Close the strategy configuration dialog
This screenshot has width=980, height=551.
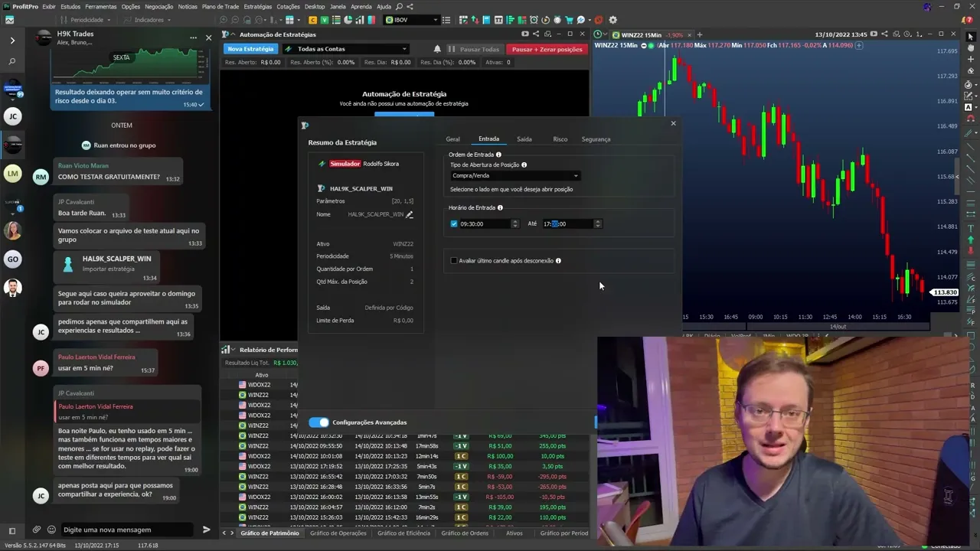coord(674,123)
